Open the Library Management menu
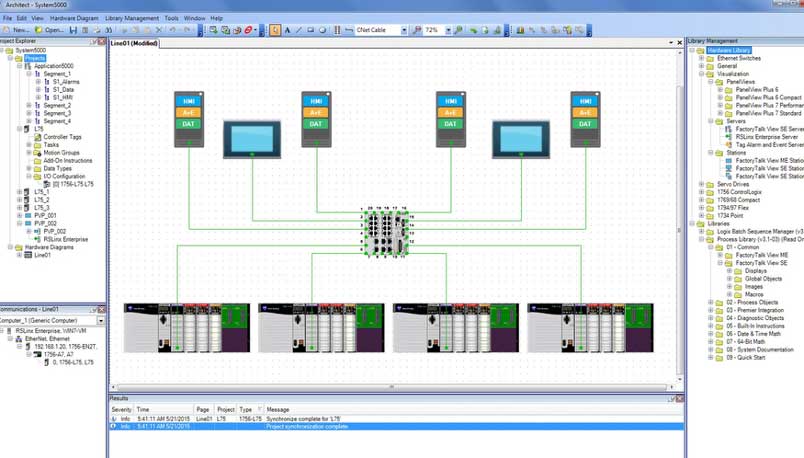The image size is (804, 458). [131, 18]
